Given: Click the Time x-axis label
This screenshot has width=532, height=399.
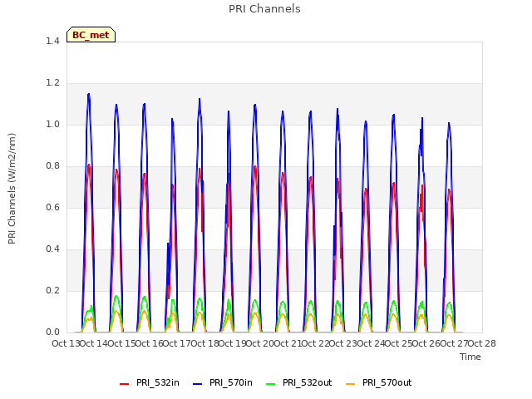Looking at the screenshot, I should click(470, 357).
